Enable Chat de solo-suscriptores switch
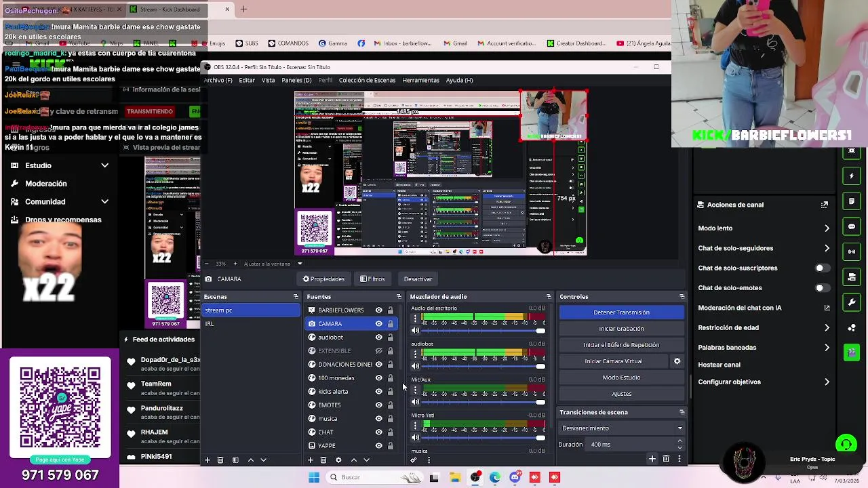The width and height of the screenshot is (868, 488). coord(822,268)
